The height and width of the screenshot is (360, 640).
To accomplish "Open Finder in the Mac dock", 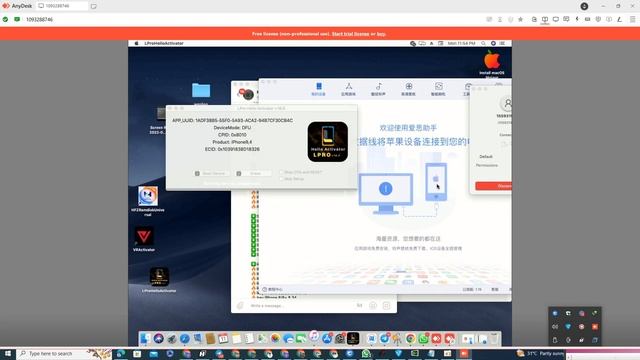I will (145, 338).
